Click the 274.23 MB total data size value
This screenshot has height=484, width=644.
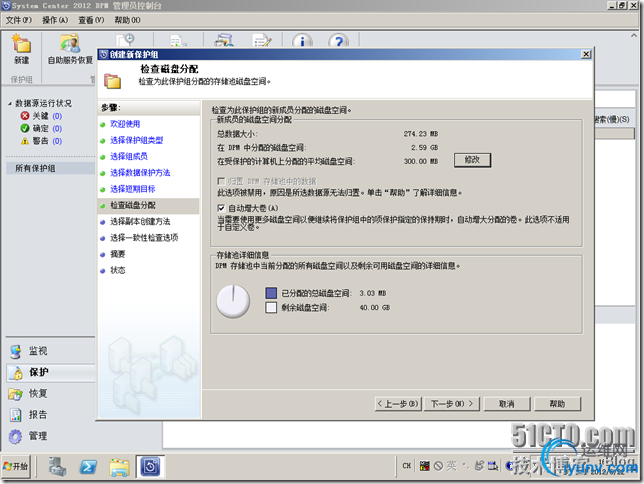[421, 134]
